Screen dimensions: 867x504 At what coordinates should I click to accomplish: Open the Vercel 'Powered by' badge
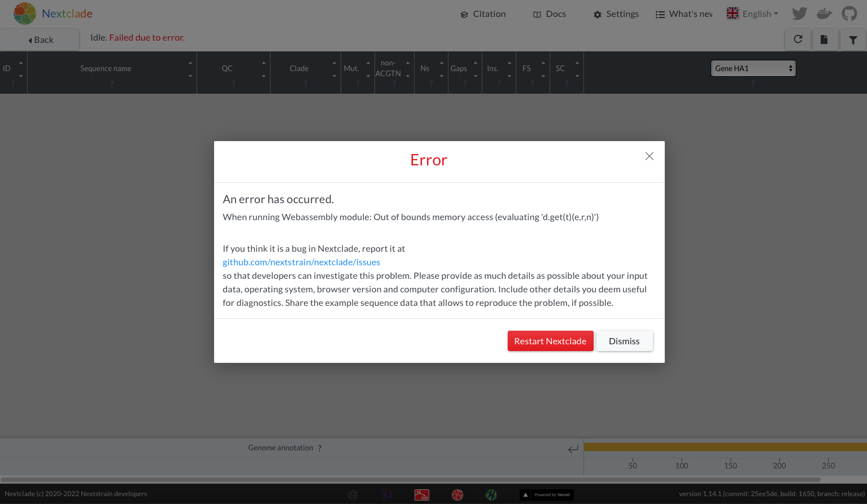click(x=546, y=494)
